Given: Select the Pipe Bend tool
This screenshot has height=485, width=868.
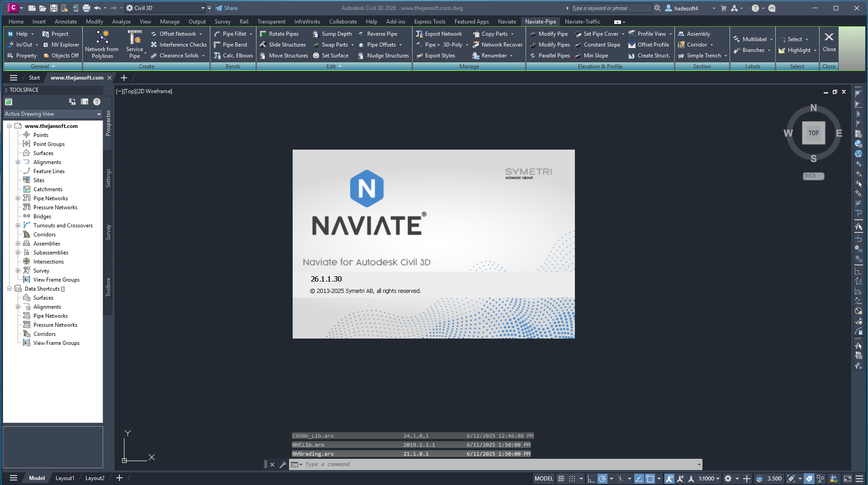Looking at the screenshot, I should tap(231, 45).
